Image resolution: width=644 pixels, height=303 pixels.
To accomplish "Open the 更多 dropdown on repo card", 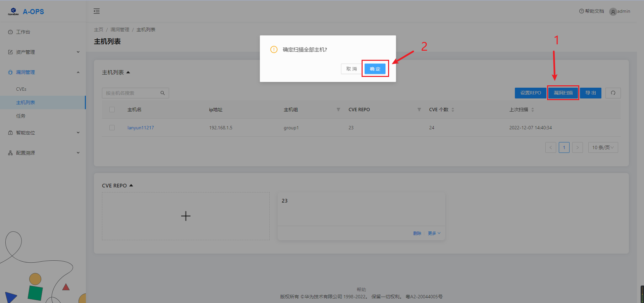I will pyautogui.click(x=434, y=233).
